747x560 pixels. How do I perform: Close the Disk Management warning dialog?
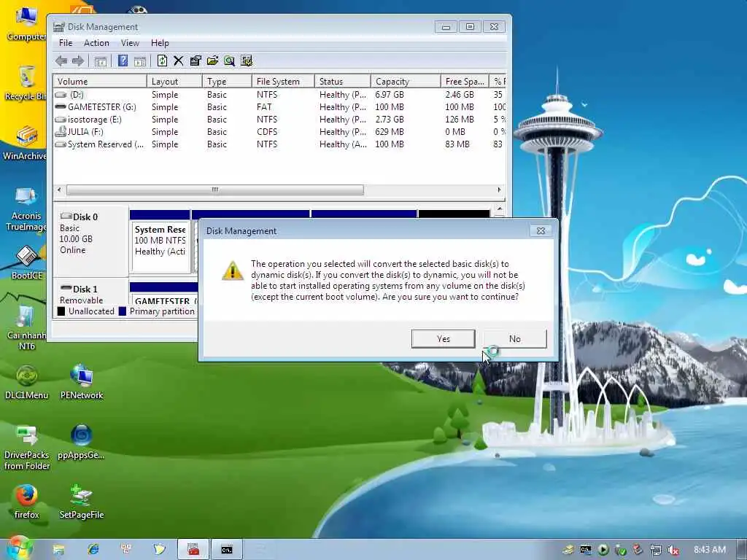point(541,230)
